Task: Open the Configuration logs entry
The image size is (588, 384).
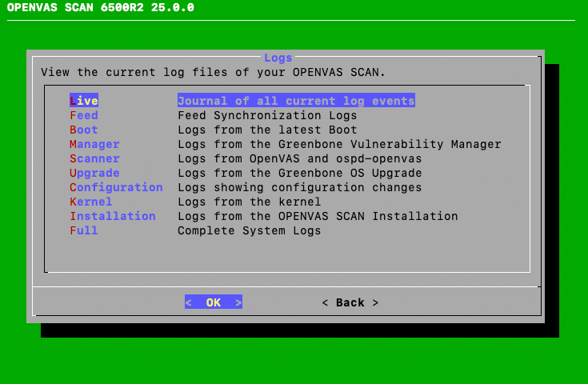Action: 116,187
